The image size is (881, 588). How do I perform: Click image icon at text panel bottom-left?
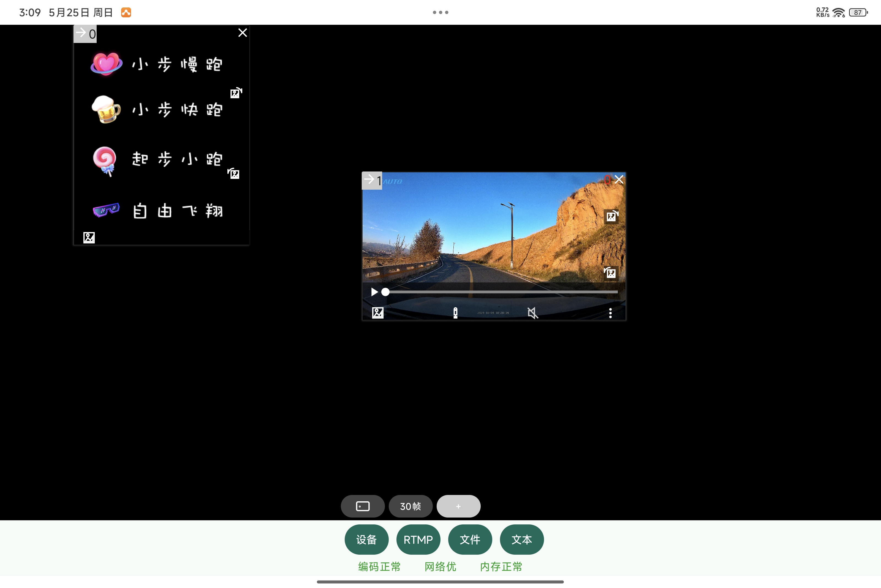pyautogui.click(x=89, y=237)
